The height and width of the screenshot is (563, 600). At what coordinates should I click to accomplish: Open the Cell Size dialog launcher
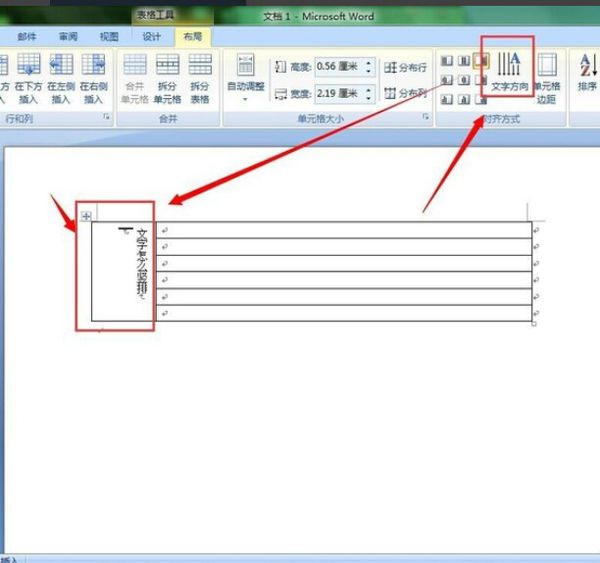426,117
